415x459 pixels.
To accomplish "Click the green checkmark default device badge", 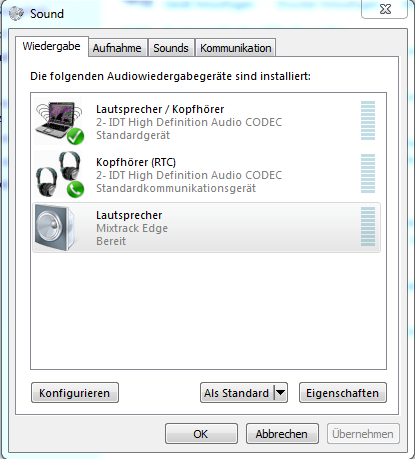I will [75, 136].
